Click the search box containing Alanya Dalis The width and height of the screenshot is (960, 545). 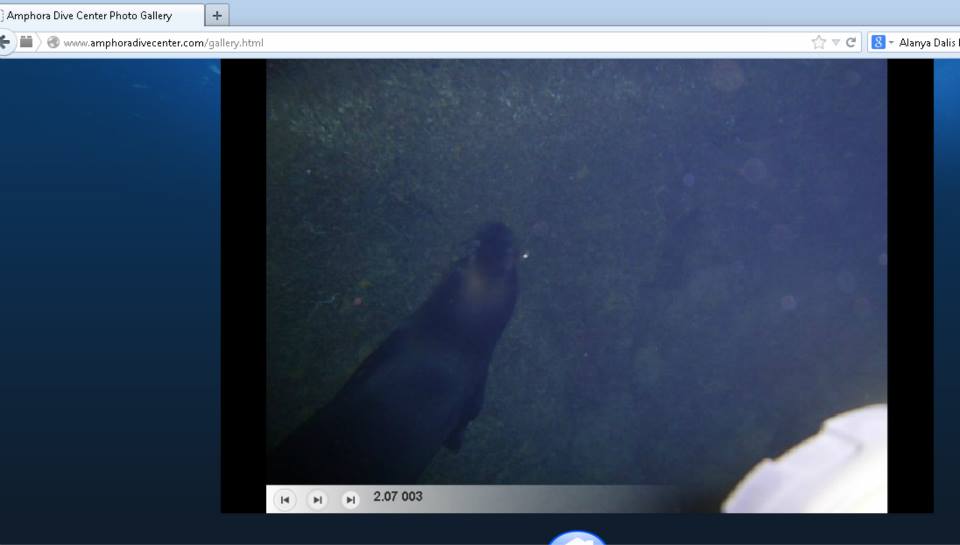[930, 42]
